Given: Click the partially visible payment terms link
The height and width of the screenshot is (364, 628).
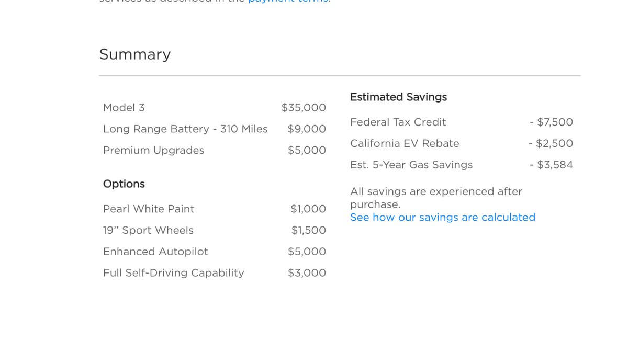Looking at the screenshot, I should pyautogui.click(x=288, y=2).
